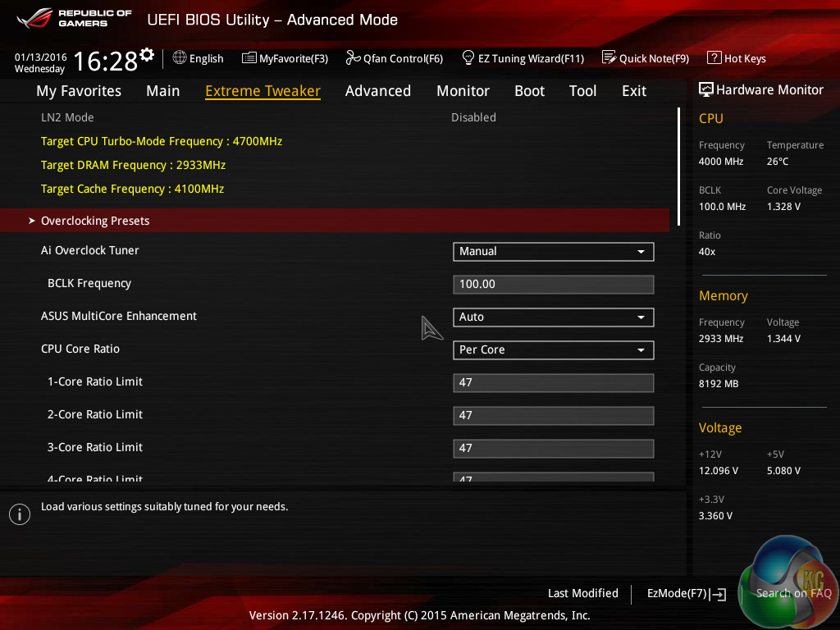The height and width of the screenshot is (630, 840).
Task: Click the LN2 Mode Disabled value
Action: [x=473, y=117]
